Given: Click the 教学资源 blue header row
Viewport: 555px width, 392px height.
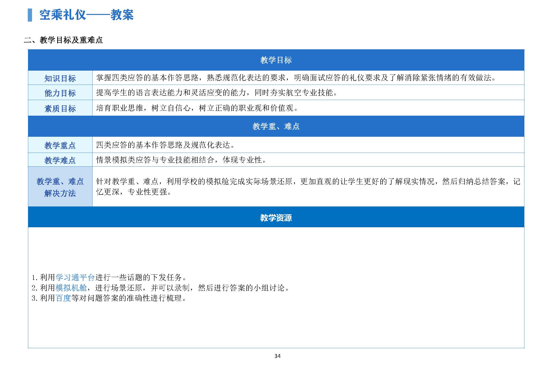Looking at the screenshot, I should click(x=276, y=217).
